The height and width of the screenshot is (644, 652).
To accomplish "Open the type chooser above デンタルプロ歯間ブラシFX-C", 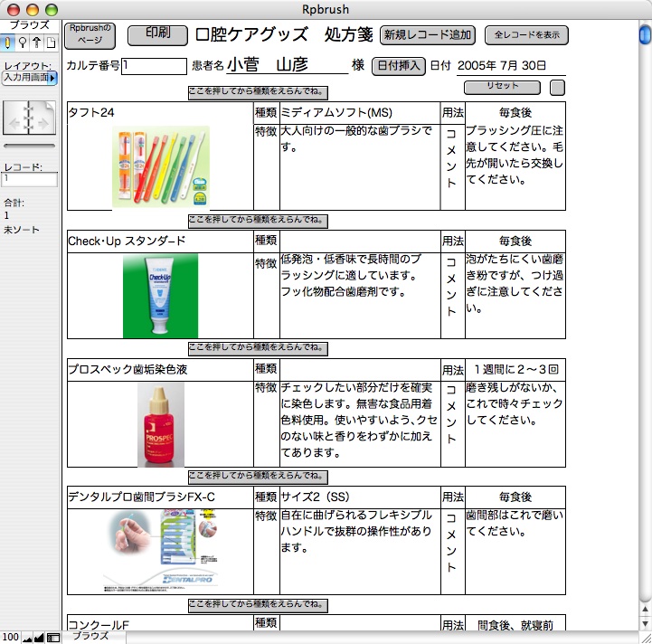I will coord(258,478).
